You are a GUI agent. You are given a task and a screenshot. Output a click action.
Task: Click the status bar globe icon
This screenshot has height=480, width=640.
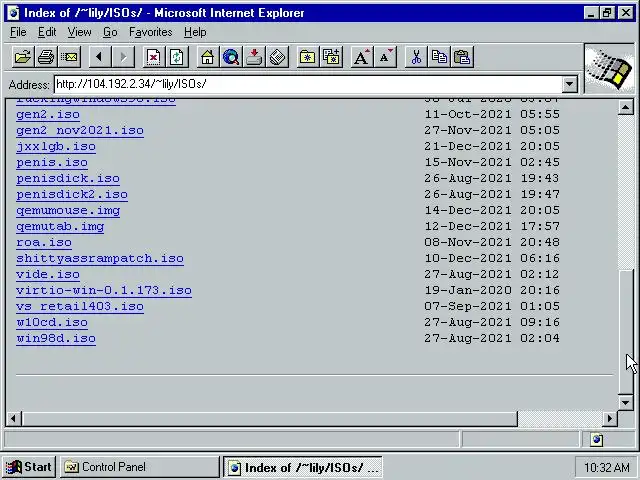[597, 440]
